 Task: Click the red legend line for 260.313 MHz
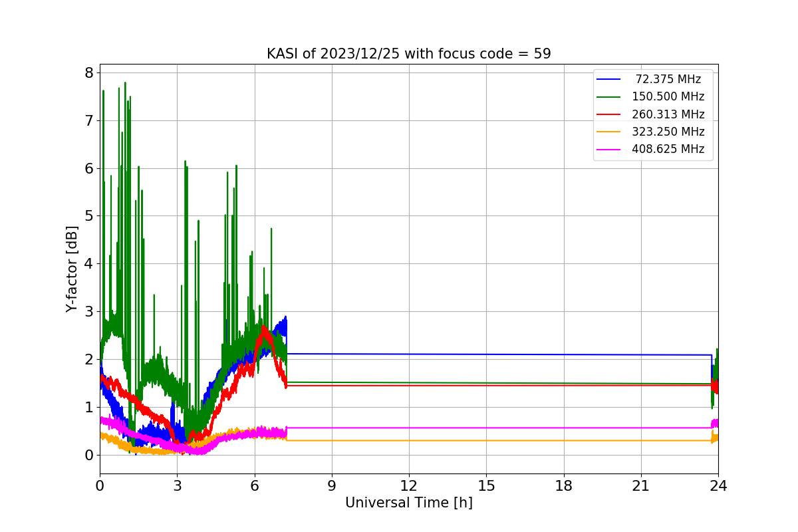click(x=609, y=114)
